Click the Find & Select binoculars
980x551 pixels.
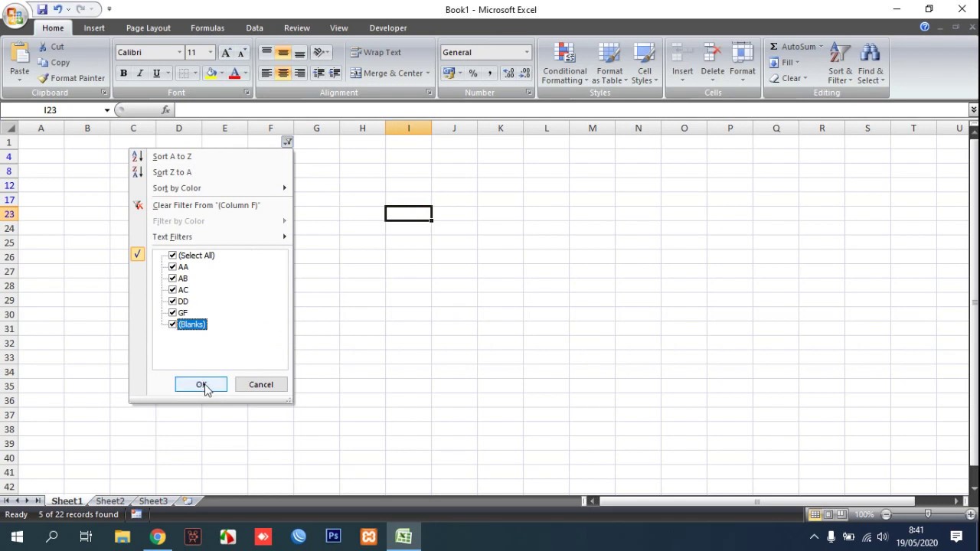[870, 54]
